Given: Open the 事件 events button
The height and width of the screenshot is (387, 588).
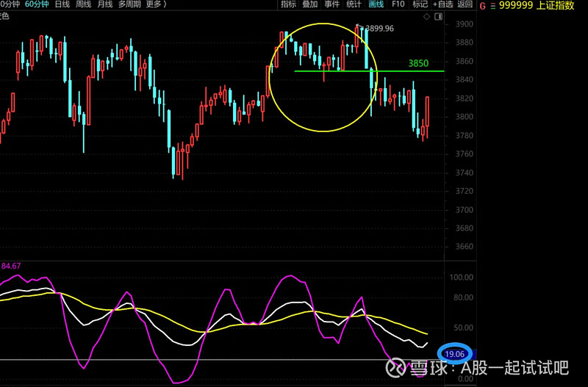Looking at the screenshot, I should click(332, 4).
